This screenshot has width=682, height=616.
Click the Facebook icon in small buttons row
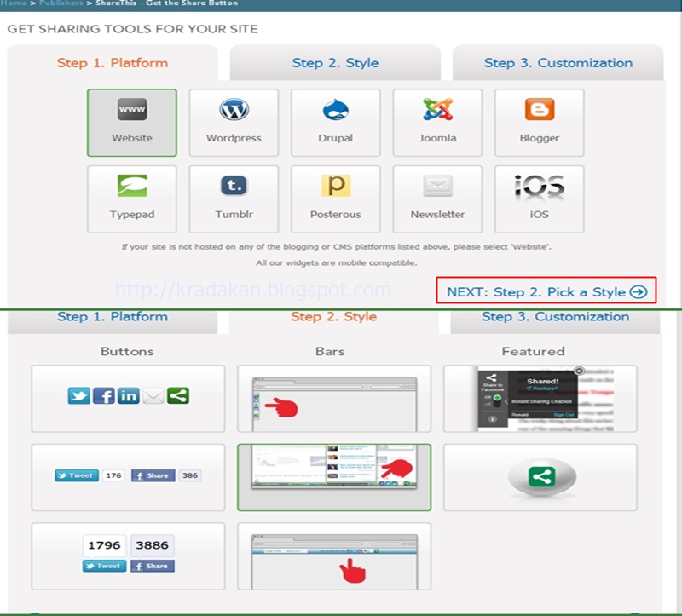104,395
